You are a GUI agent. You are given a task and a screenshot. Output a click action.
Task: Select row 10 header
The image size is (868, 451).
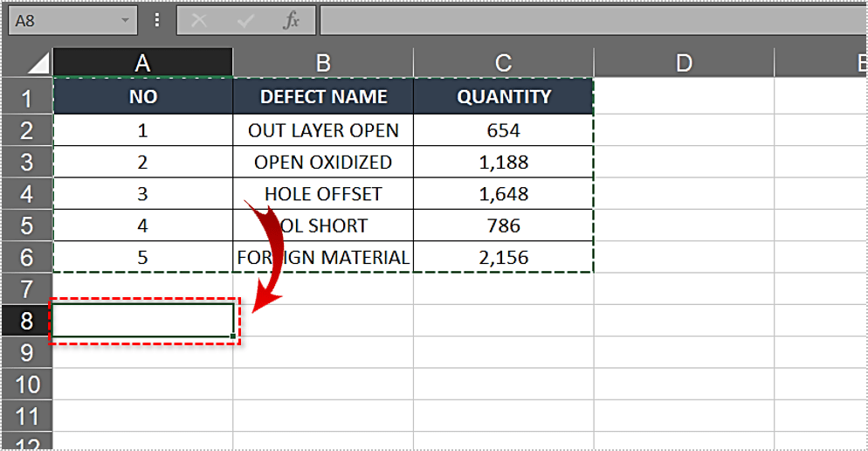[26, 385]
